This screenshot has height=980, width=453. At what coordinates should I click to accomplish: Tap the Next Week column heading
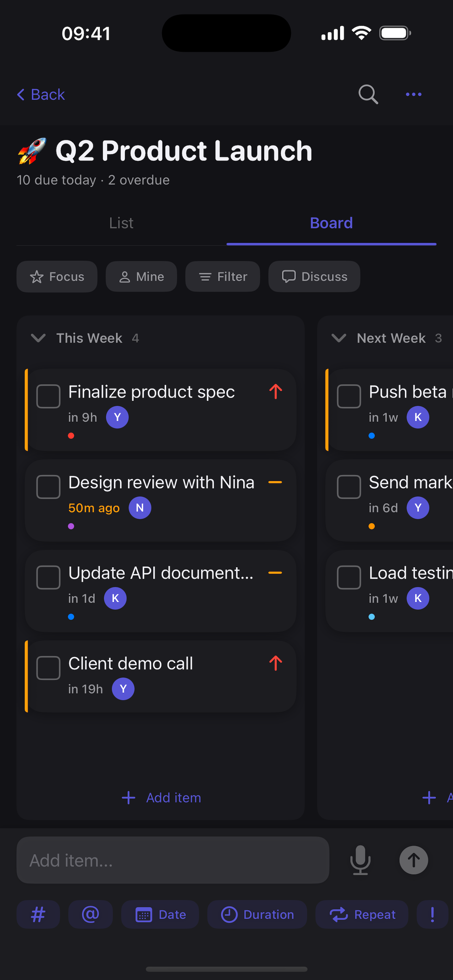tap(391, 338)
